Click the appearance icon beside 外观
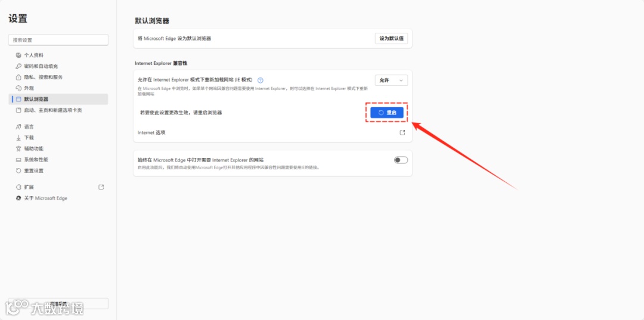The height and width of the screenshot is (320, 644). tap(18, 88)
